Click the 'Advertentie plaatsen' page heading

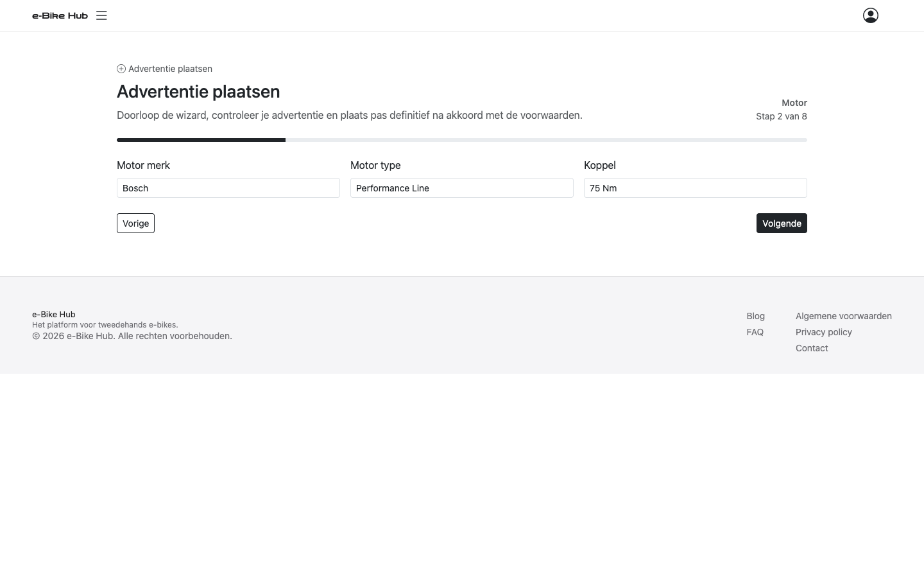[198, 91]
